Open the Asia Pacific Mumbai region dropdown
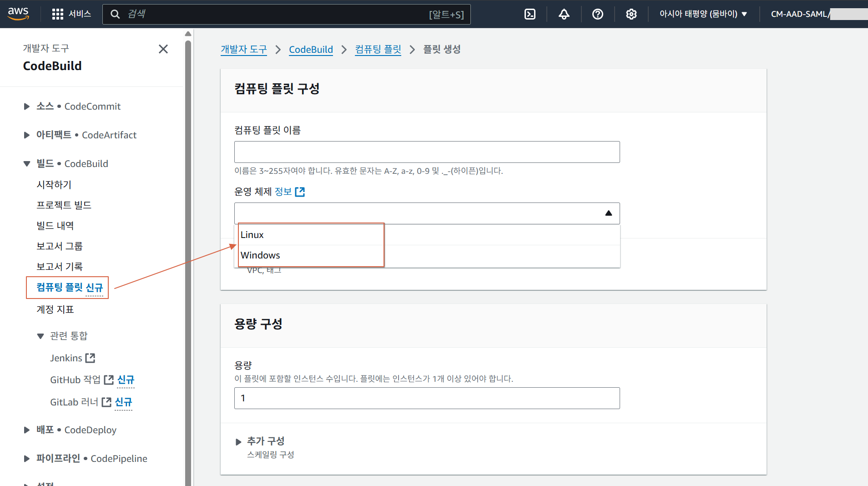 click(703, 14)
